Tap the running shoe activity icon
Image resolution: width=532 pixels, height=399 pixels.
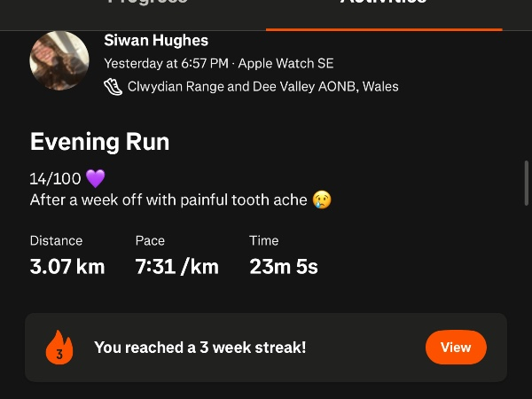(x=113, y=87)
